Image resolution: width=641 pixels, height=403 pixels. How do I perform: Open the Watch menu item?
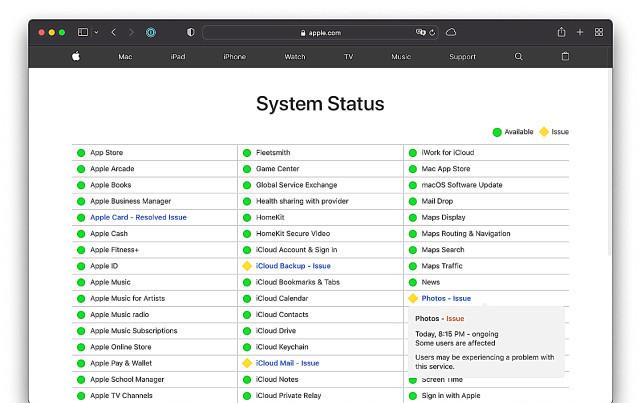295,57
